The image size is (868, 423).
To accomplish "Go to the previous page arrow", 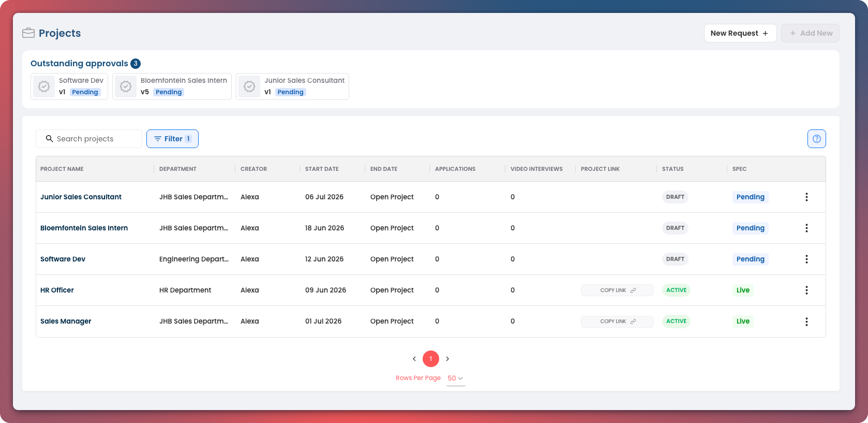I will coord(414,359).
